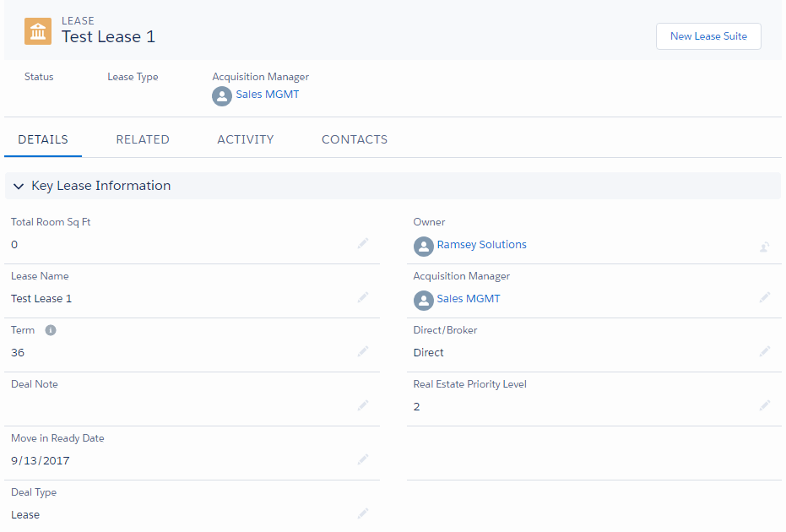Edit the Term field pencil icon
This screenshot has width=786, height=532.
pos(363,351)
